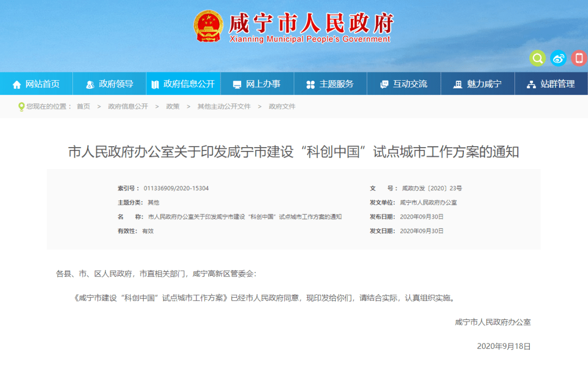This screenshot has width=588, height=375.
Task: Click the 名称 field document title text
Action: [245, 217]
